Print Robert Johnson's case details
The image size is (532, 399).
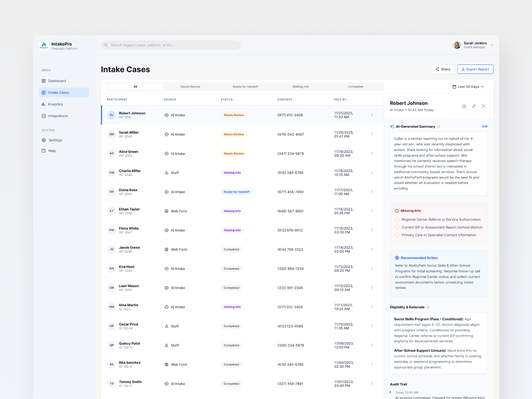click(464, 106)
